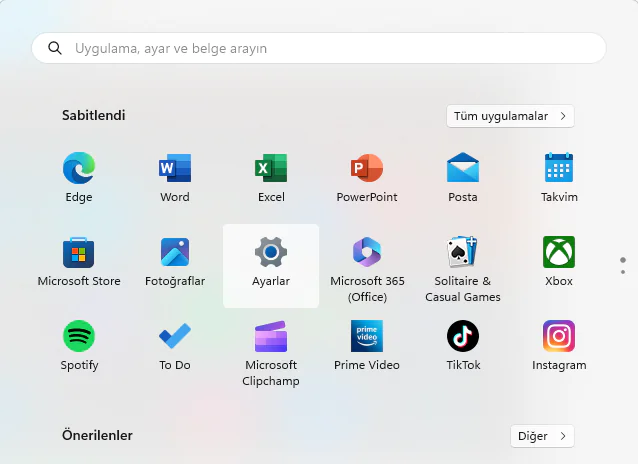Screen dimensions: 638x464
Task: Launch Microsoft Store
Action: point(79,253)
